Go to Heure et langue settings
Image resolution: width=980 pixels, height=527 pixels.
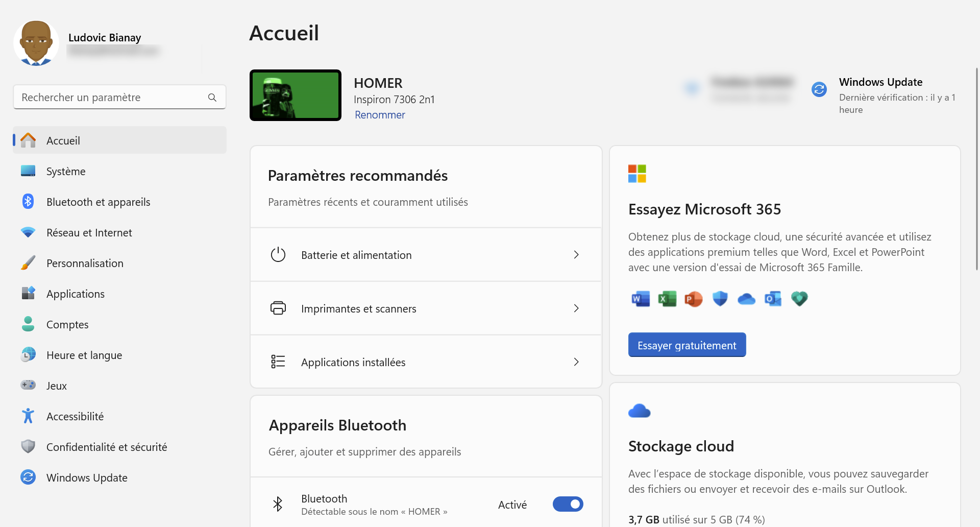pos(84,355)
